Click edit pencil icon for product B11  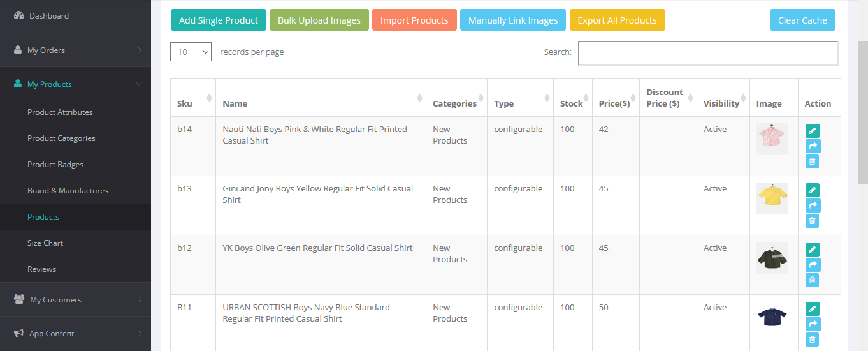[x=812, y=309]
